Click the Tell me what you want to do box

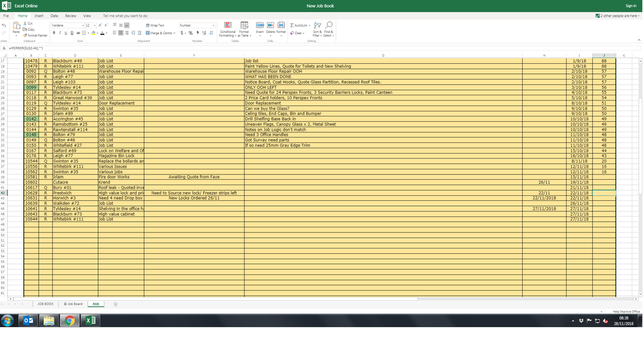(125, 15)
